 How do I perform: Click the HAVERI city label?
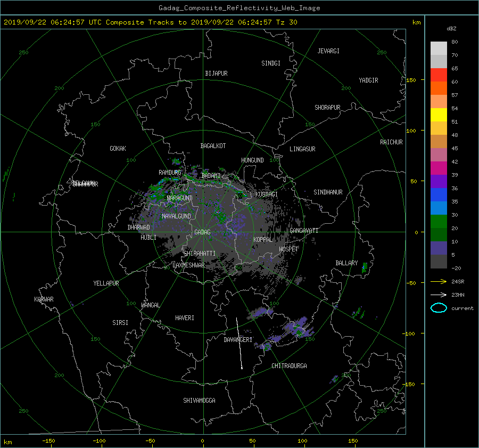(x=185, y=317)
